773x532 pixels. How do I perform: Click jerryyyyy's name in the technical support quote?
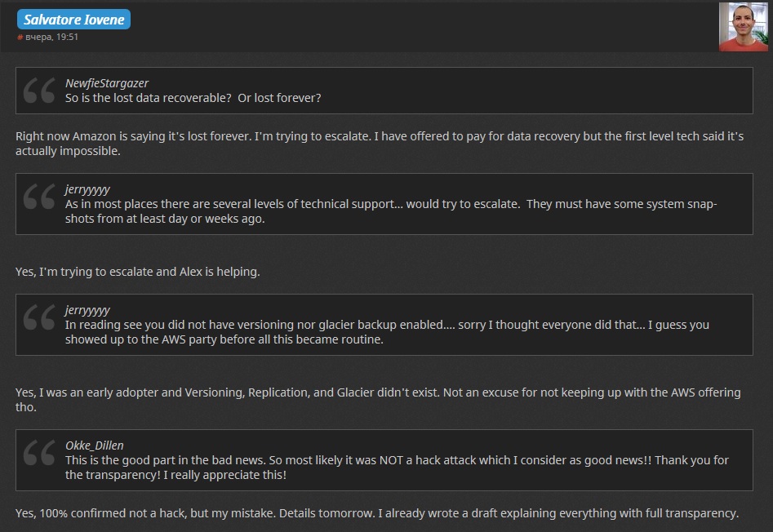(87, 189)
